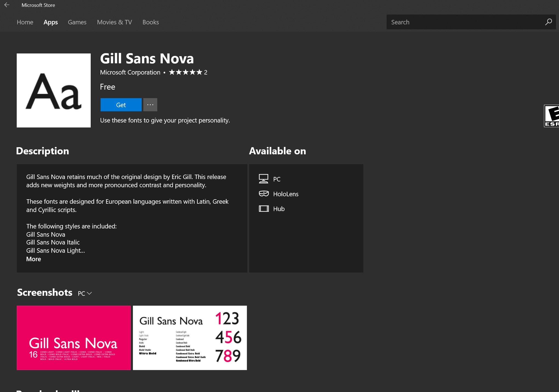Click the blue Get button
This screenshot has height=392, width=559.
[x=121, y=105]
